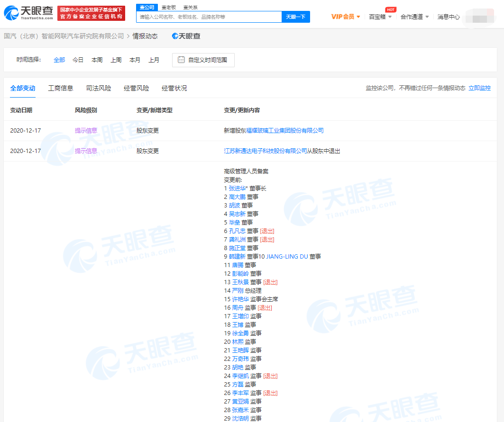Open person link 黄亚娟

pyautogui.click(x=240, y=401)
